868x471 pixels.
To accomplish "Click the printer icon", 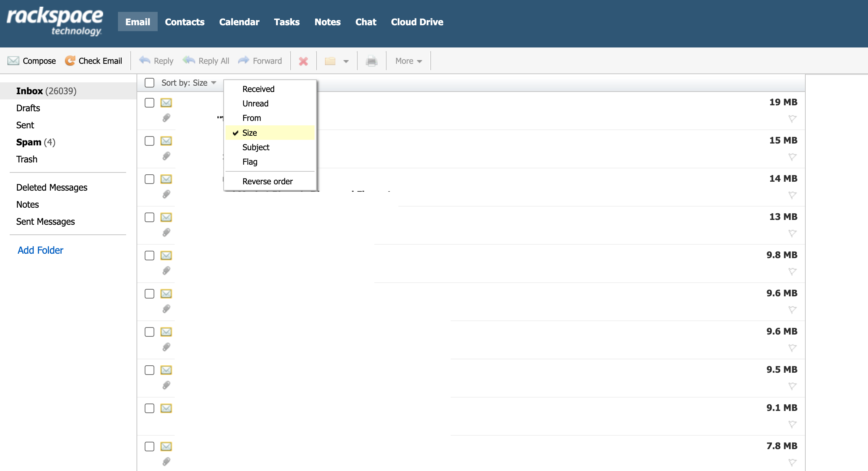I will click(x=371, y=61).
